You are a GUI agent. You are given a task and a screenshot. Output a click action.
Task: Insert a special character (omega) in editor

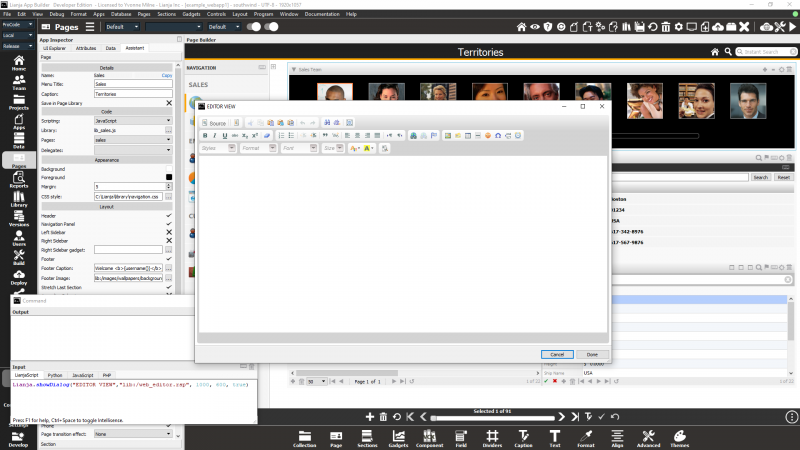[x=498, y=136]
